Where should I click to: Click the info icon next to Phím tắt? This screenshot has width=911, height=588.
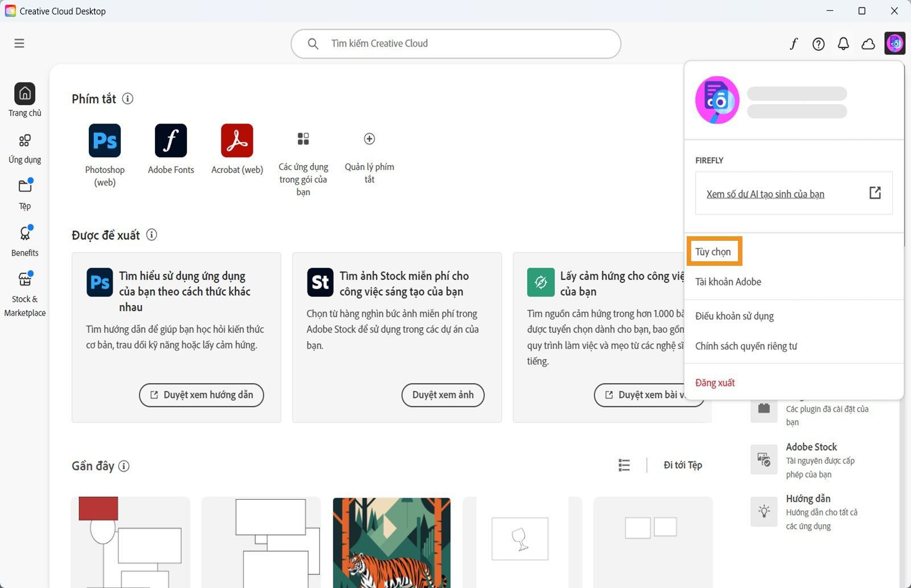(128, 98)
